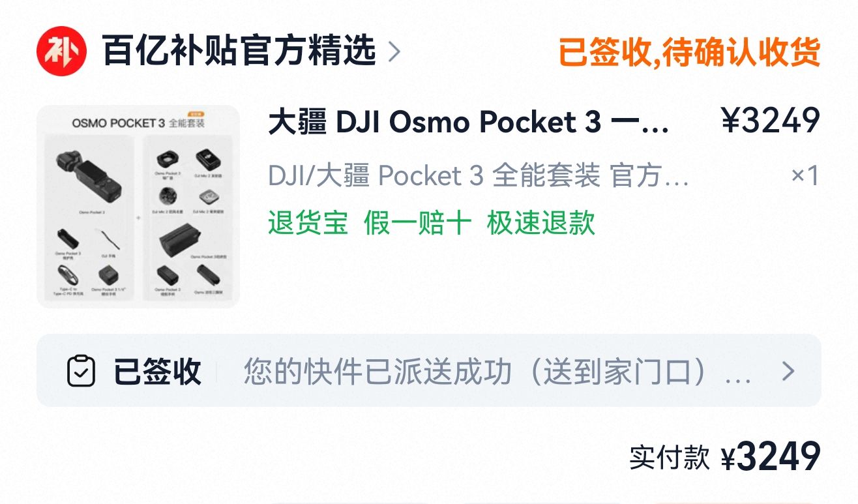Image resolution: width=858 pixels, height=504 pixels.
Task: Tap the red 百亿补贴 logo icon
Action: [x=62, y=52]
